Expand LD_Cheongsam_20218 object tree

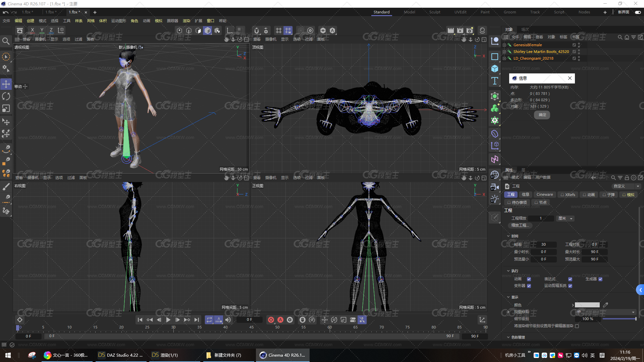[x=504, y=58]
